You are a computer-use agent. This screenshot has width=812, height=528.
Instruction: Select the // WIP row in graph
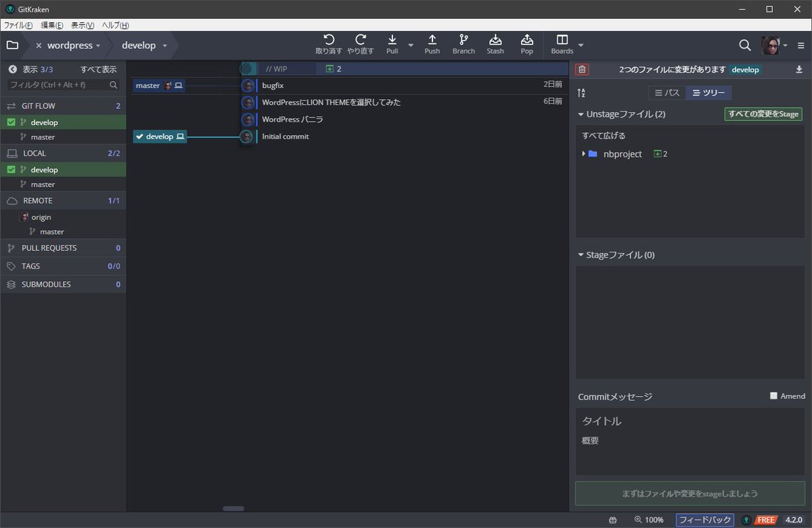click(x=404, y=69)
